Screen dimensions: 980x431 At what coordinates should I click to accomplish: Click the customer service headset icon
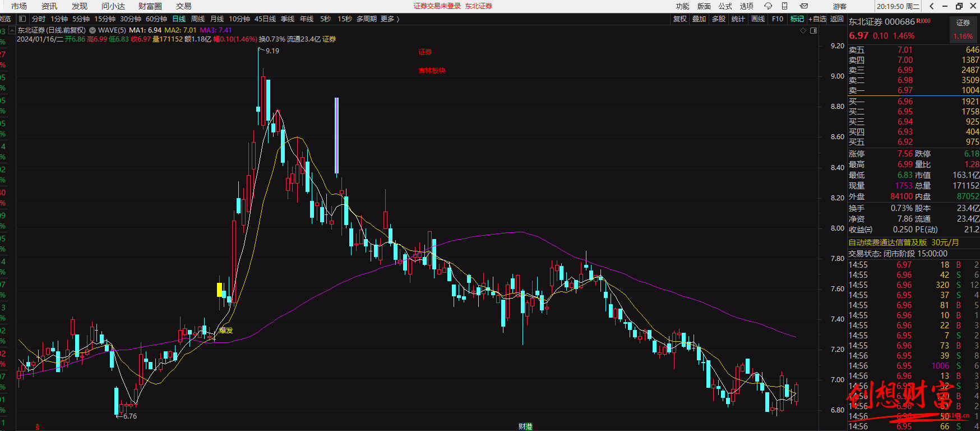[x=768, y=6]
